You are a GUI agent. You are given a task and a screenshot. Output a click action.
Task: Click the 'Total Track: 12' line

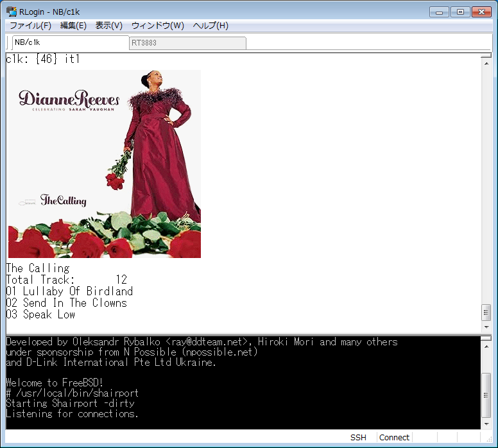pyautogui.click(x=67, y=280)
